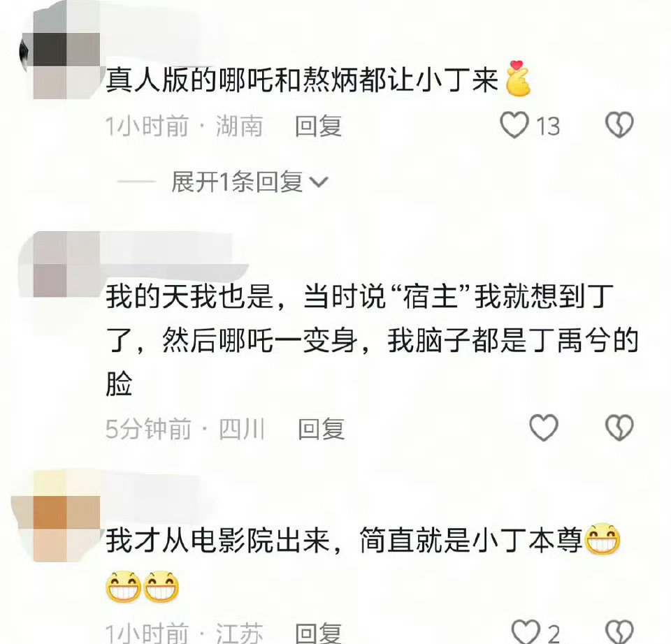671x644 pixels.
Task: Reply to the Jiangsu comment via 回复
Action: 319,633
